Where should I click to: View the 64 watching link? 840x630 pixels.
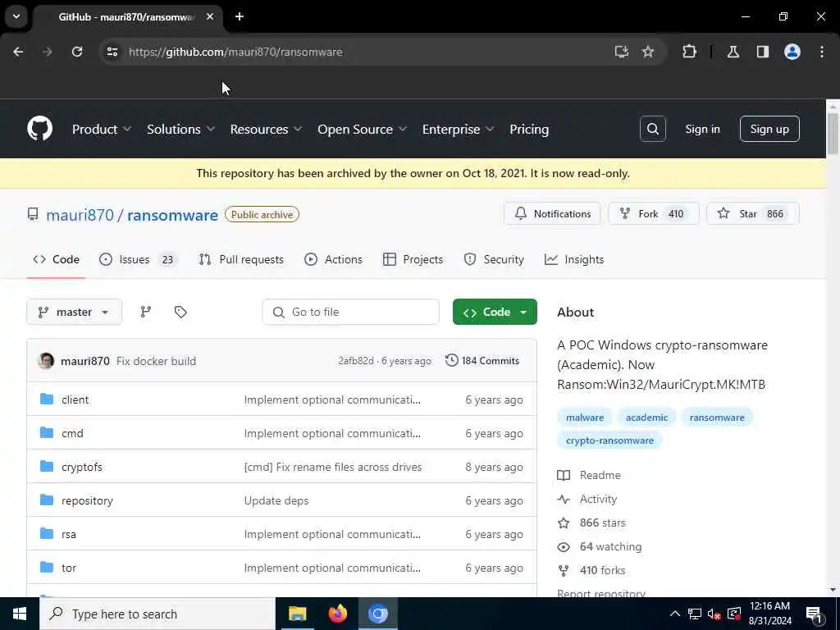(610, 546)
